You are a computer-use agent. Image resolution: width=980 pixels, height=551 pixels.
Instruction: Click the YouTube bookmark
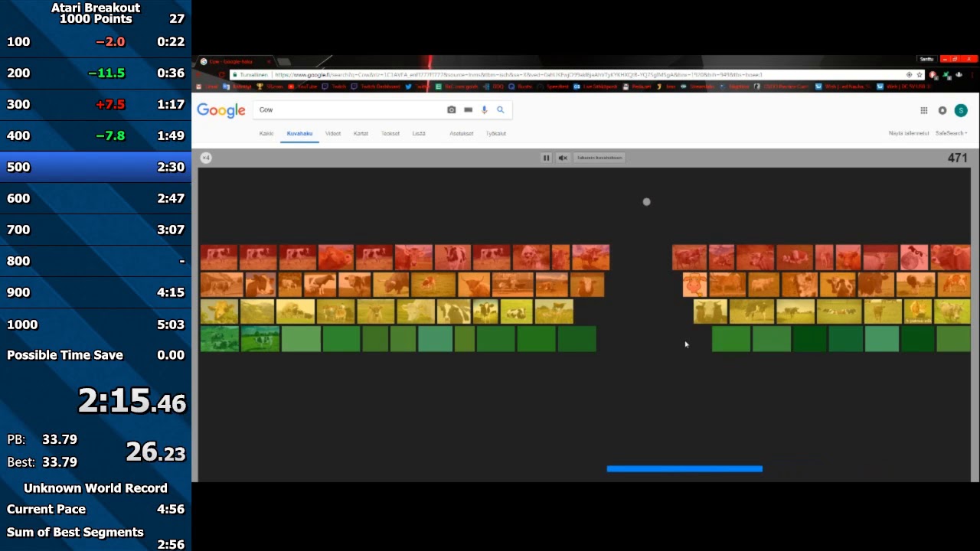[x=303, y=86]
